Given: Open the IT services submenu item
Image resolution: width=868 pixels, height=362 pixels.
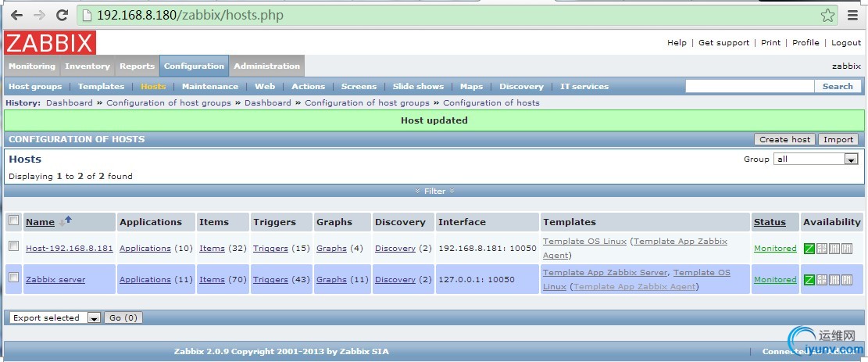Looking at the screenshot, I should (584, 87).
